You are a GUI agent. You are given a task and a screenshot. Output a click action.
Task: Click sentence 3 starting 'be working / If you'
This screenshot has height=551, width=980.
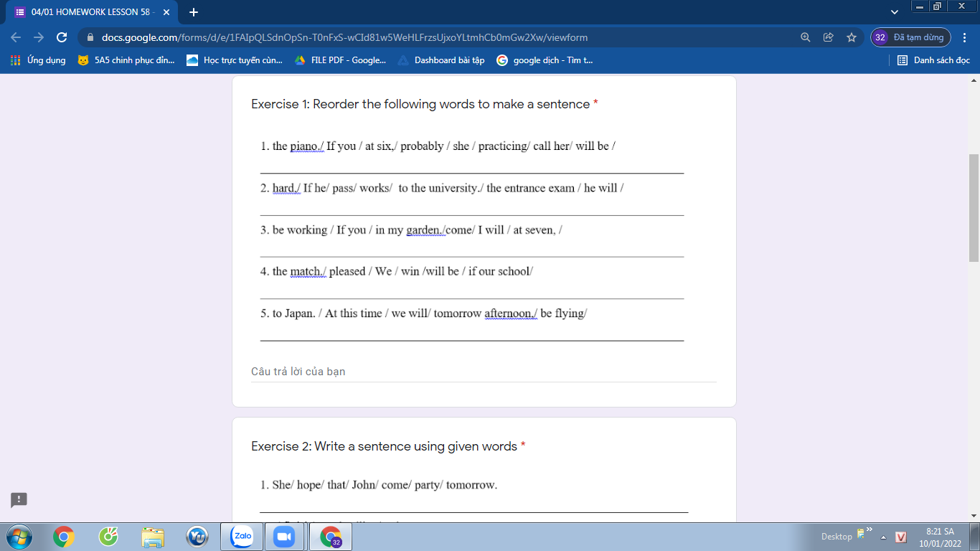click(x=411, y=230)
